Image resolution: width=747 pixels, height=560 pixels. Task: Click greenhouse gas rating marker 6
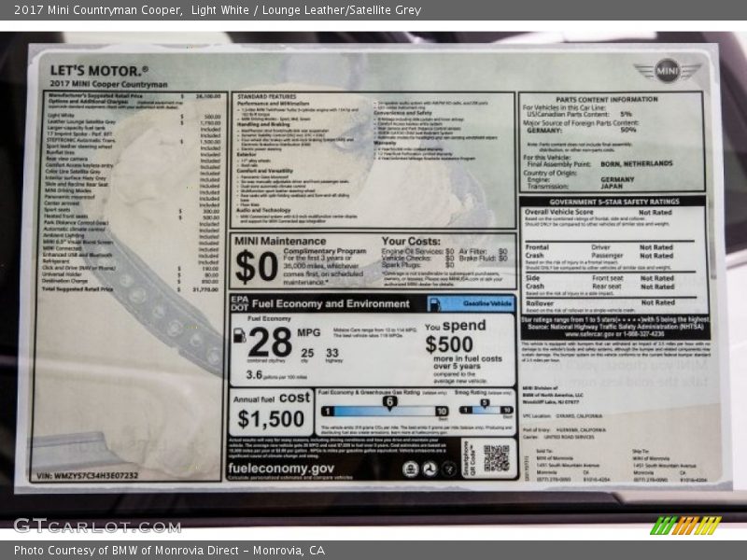point(389,403)
